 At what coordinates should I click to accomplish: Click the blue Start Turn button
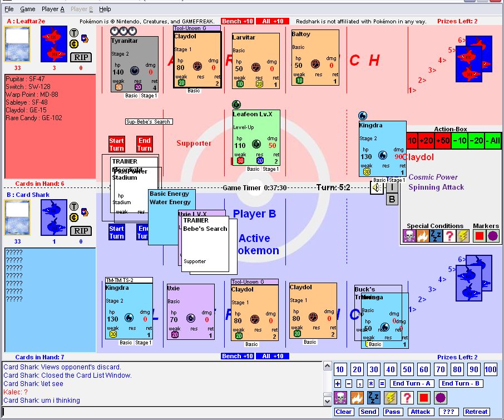(x=116, y=232)
